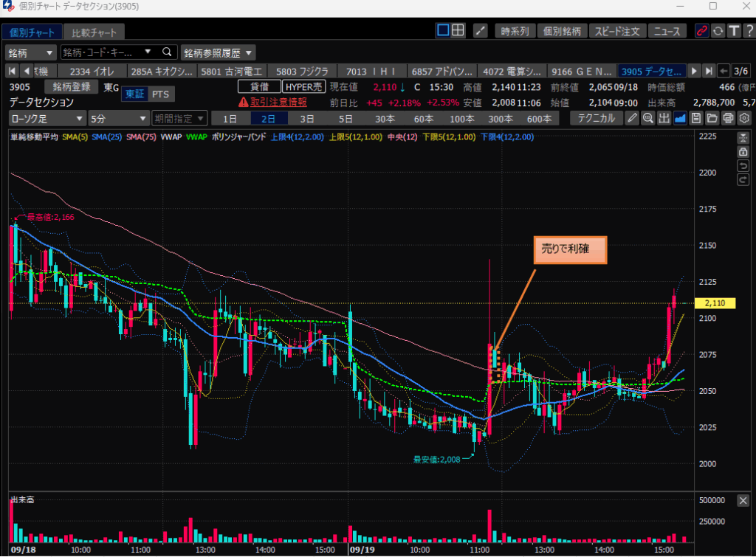Viewport: 756px width, 557px height.
Task: Select the pencil drawing tool icon
Action: click(633, 119)
